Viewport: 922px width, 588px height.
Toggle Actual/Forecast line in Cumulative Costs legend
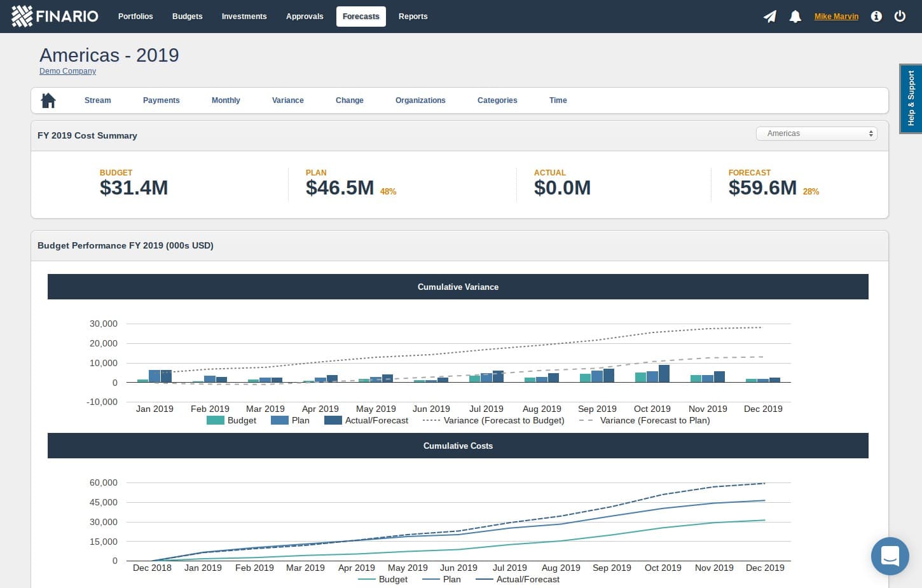(518, 579)
